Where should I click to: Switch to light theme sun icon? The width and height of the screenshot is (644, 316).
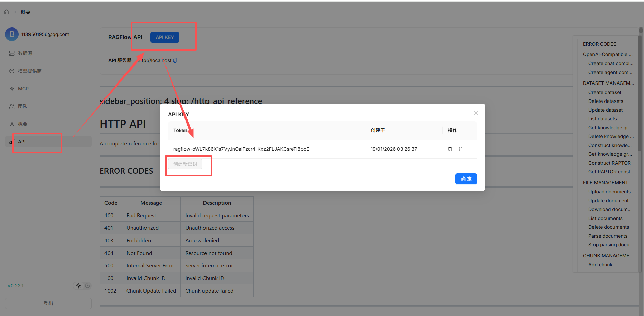(79, 286)
